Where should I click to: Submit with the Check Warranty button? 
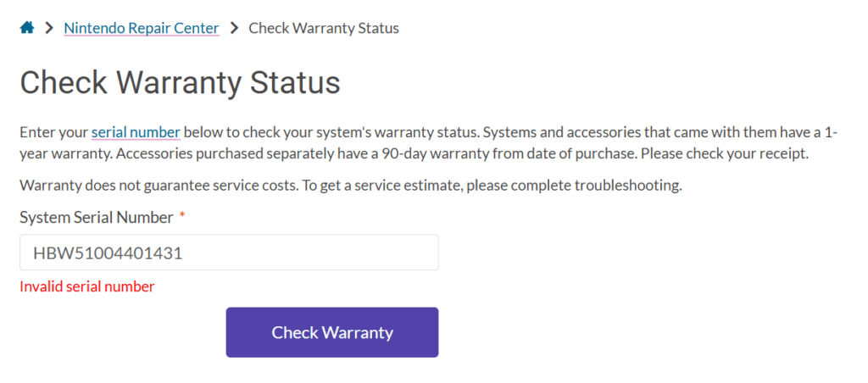coord(332,333)
